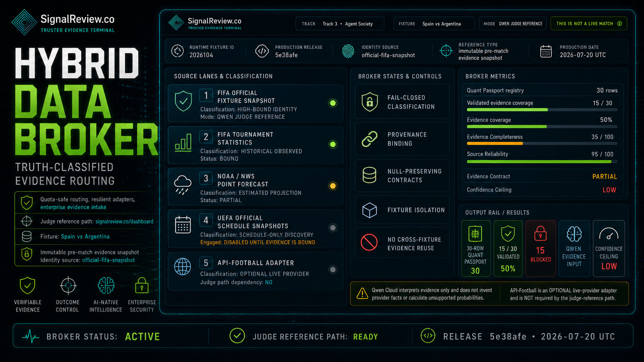Screen dimensions: 644x362
Task: Click the clock icon beside Runtime Fixture ID
Action: click(x=178, y=51)
